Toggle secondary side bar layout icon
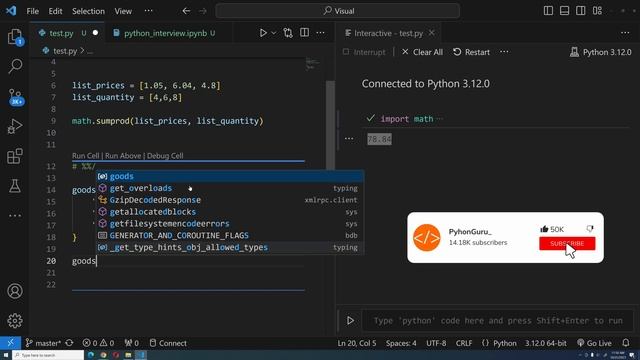 click(580, 11)
